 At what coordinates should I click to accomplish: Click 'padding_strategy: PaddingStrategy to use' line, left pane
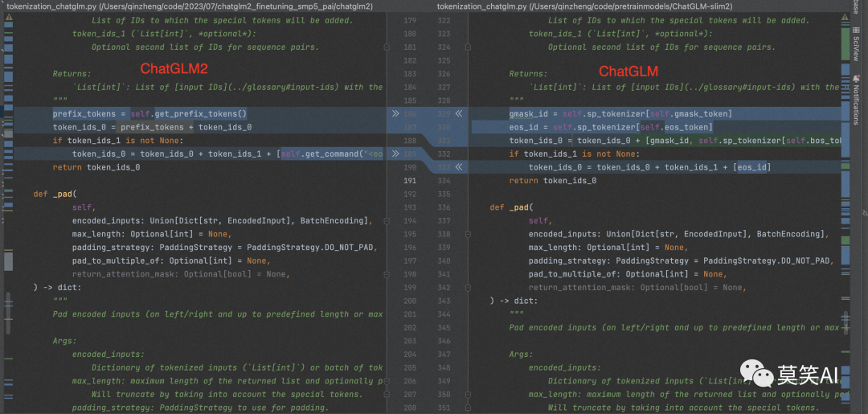(200, 408)
